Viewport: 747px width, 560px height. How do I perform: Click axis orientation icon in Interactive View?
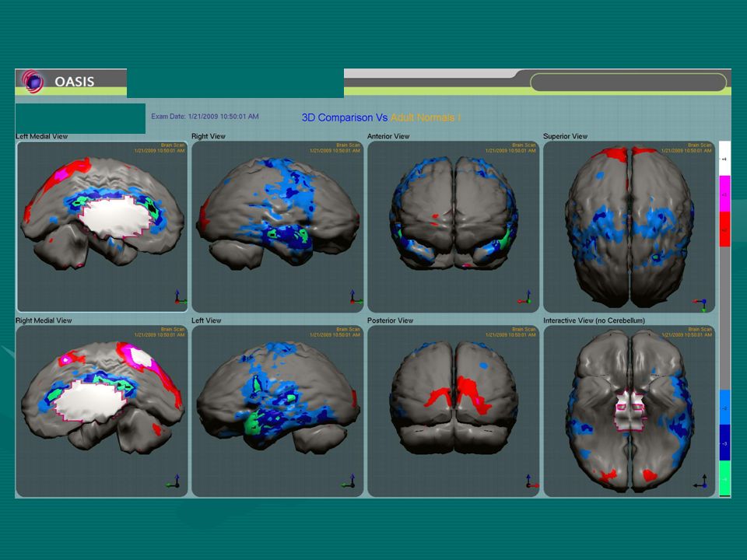[700, 481]
